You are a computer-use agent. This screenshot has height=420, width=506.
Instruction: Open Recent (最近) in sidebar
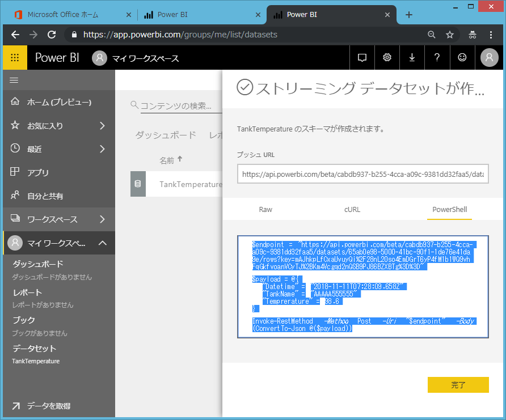click(x=35, y=149)
